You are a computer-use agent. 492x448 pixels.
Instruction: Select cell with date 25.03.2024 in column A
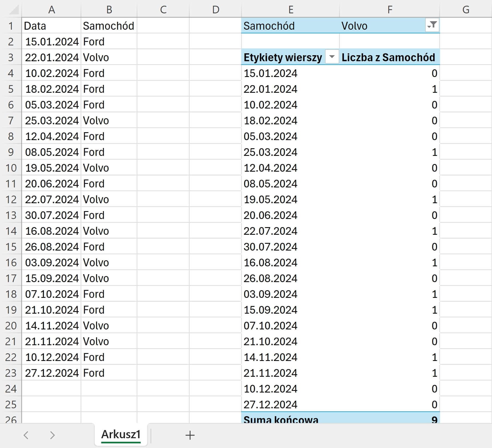(51, 121)
